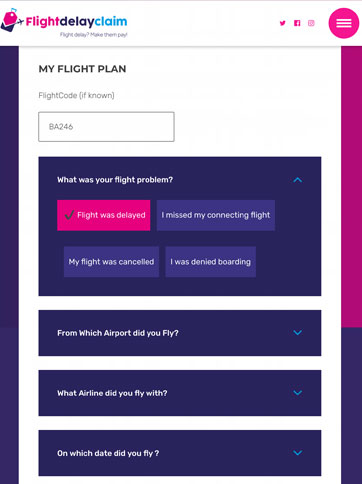
Task: Expand the flight date chevron
Action: coord(297,453)
